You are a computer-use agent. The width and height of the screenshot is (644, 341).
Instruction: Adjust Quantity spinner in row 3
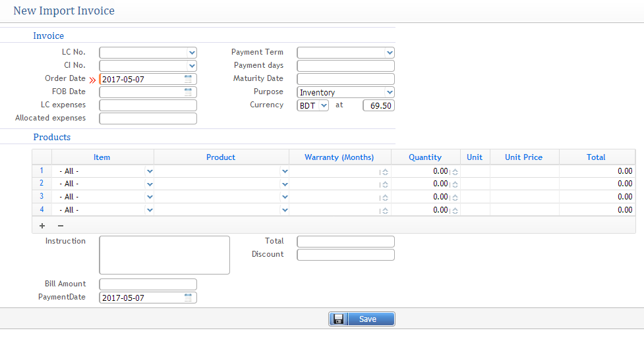tap(455, 197)
